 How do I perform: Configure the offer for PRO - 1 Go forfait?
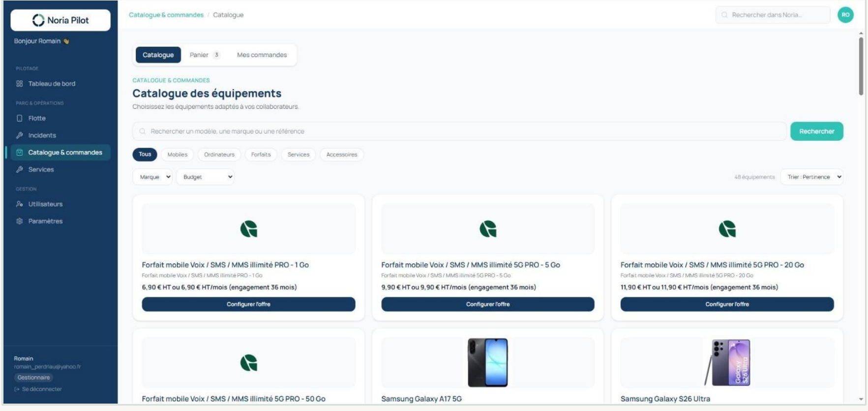point(249,304)
